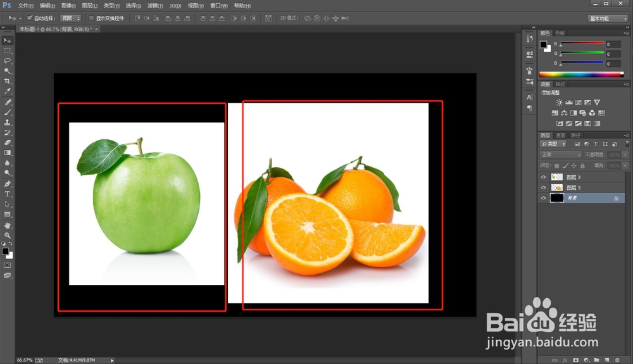This screenshot has width=633, height=364.
Task: Enable 显示变换控件 checkbox
Action: pos(91,18)
